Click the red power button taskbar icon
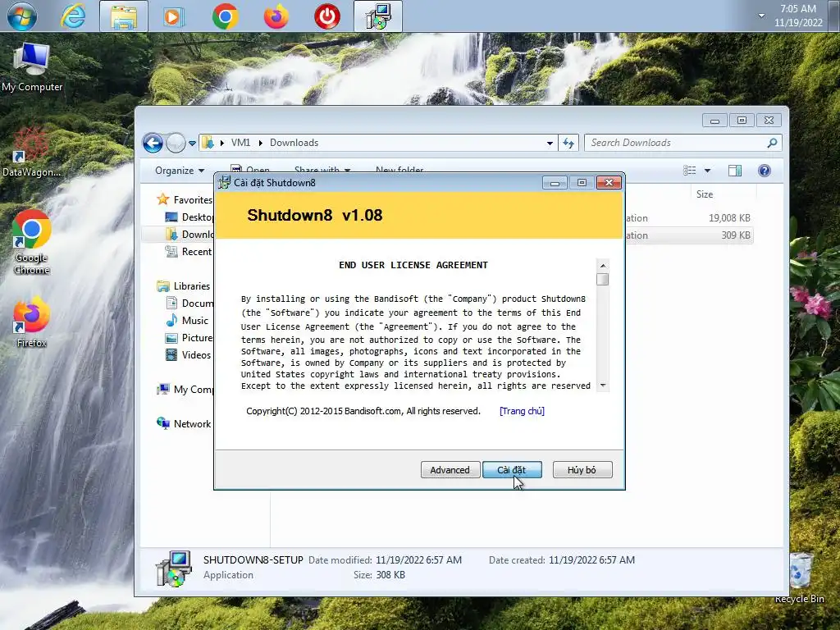This screenshot has height=630, width=840. tap(326, 16)
